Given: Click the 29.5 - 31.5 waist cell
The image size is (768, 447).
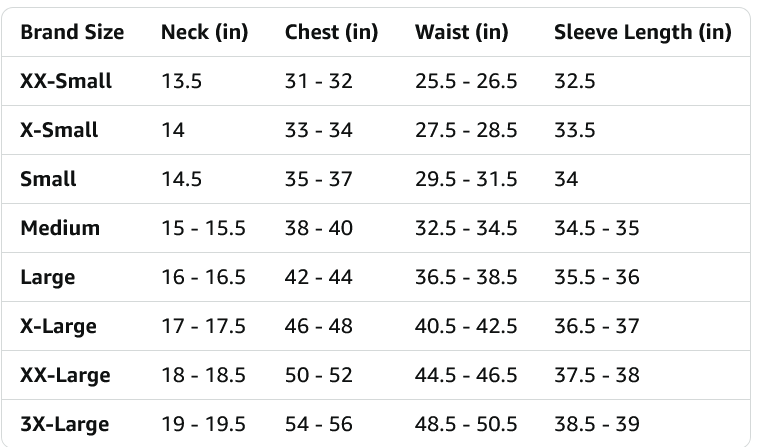Looking at the screenshot, I should (x=466, y=179).
